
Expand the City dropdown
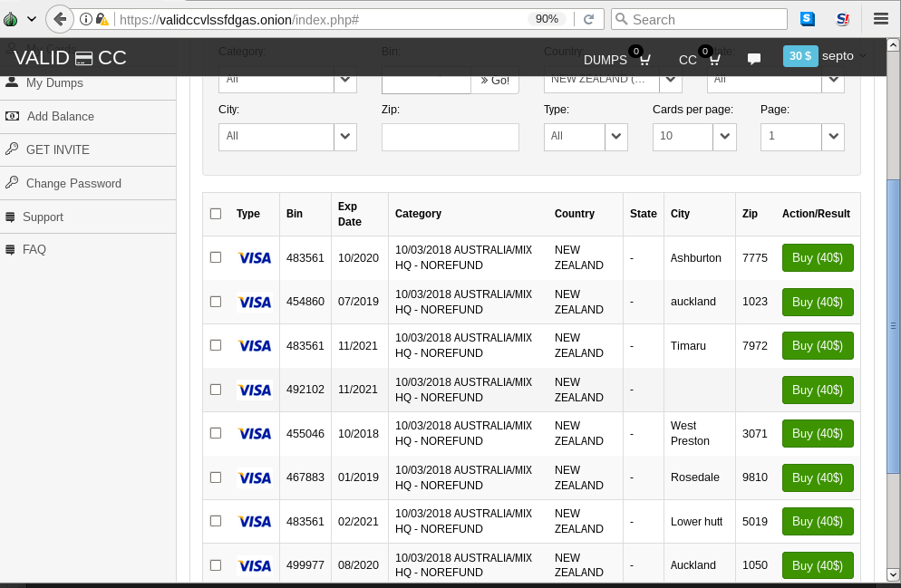(287, 137)
